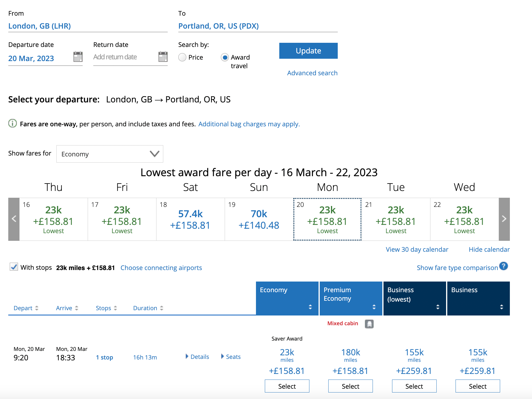This screenshot has width=532, height=399.
Task: Uncheck the With stops checkbox
Action: [14, 267]
